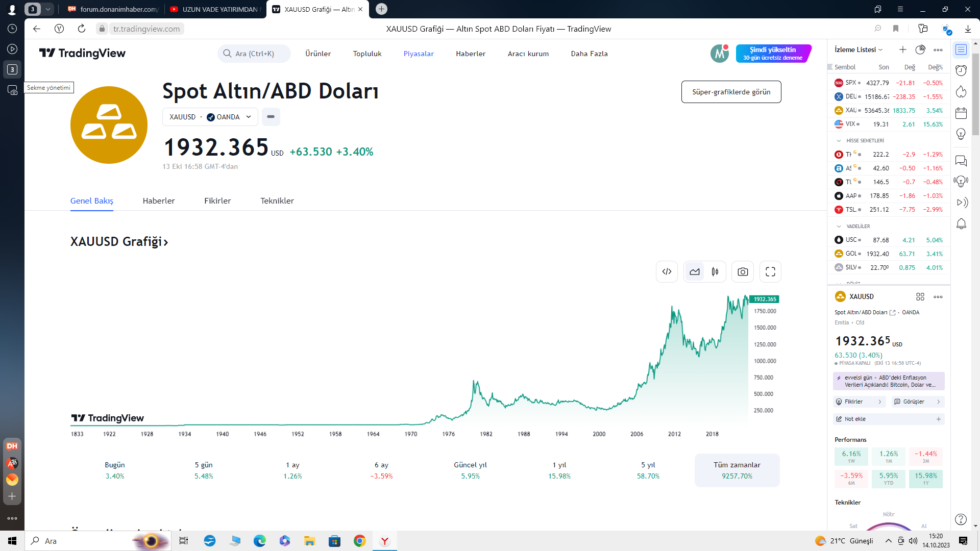Open the chart in fullscreen mode
The width and height of the screenshot is (980, 551).
pos(771,272)
